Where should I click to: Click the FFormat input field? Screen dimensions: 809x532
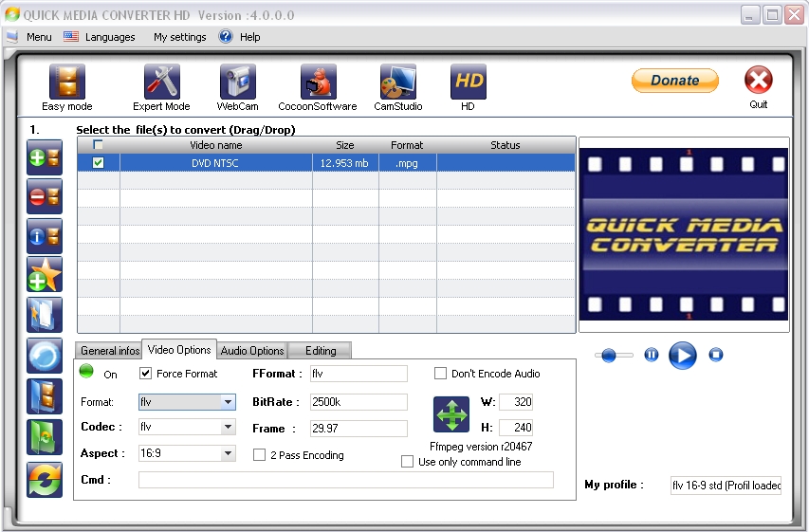coord(359,374)
